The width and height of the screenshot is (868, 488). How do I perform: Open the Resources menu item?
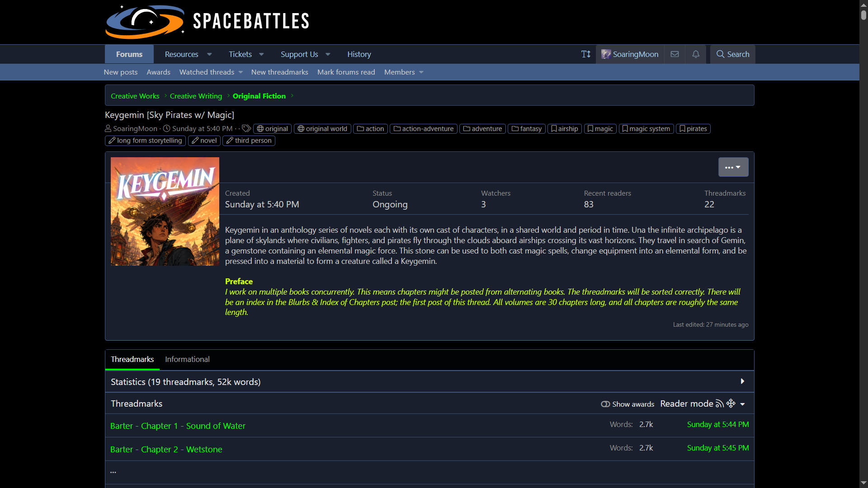181,54
